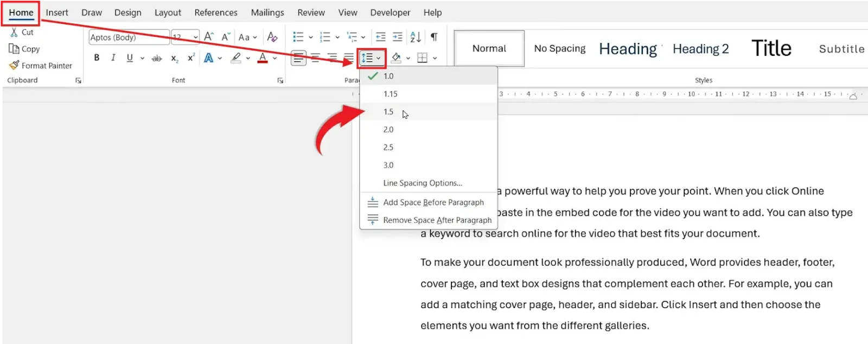
Task: Open Line Spacing Options...
Action: tap(429, 183)
